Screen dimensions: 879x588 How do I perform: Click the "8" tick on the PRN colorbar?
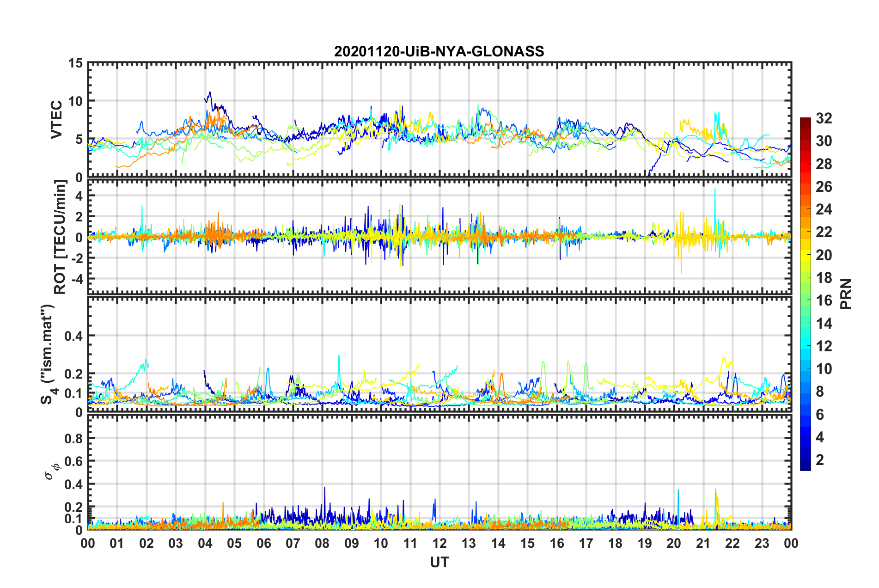[x=820, y=392]
